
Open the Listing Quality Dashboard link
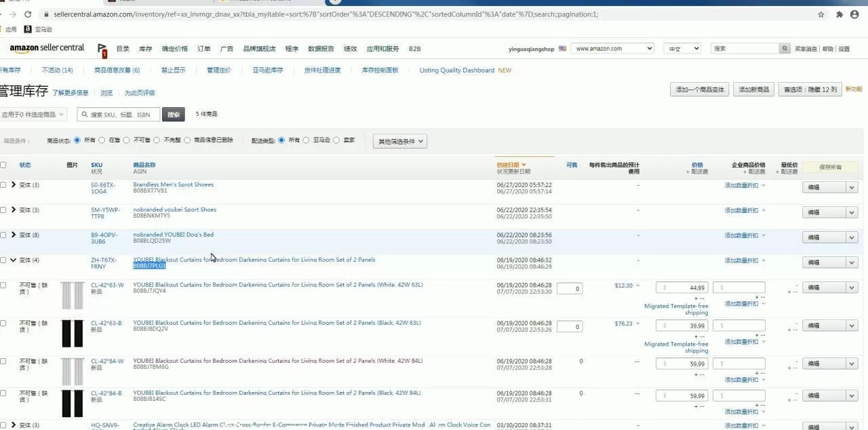(x=456, y=70)
